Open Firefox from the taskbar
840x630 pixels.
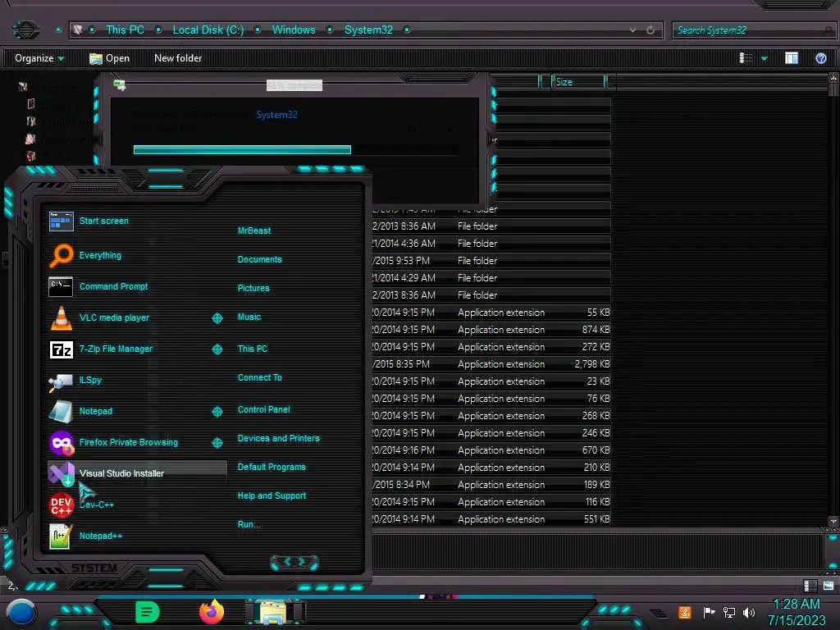pos(212,612)
